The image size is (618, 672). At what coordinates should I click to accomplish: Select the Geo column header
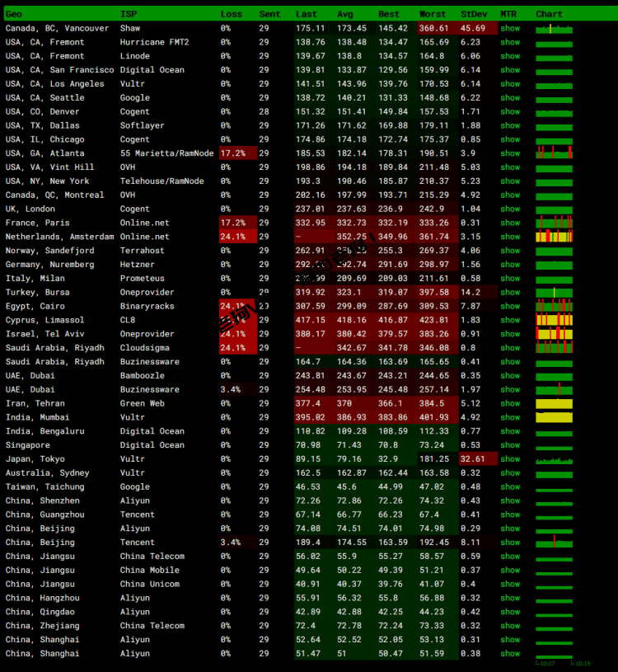(x=14, y=14)
